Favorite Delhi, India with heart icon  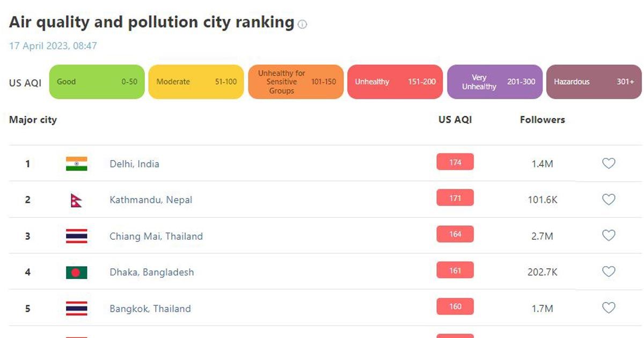coord(609,164)
